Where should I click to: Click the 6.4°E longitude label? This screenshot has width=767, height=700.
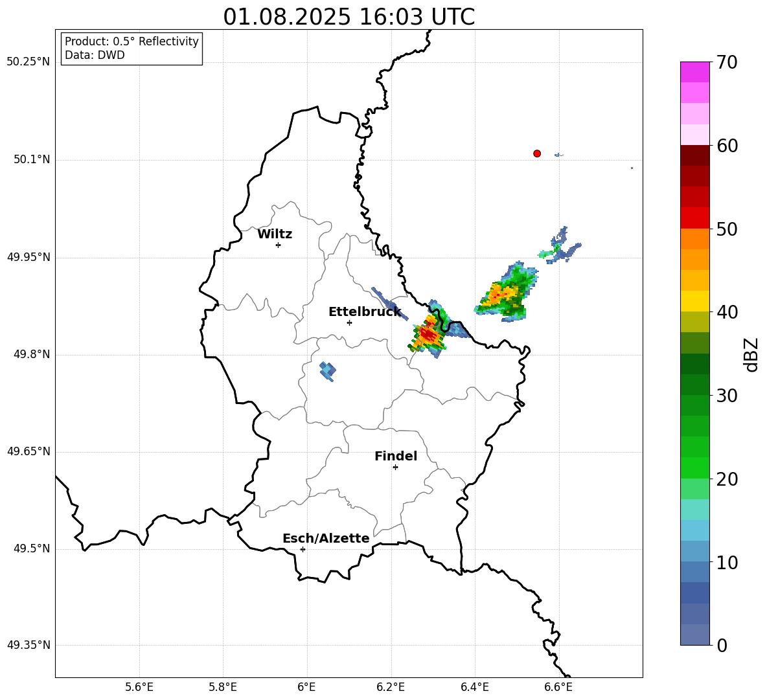tap(474, 687)
